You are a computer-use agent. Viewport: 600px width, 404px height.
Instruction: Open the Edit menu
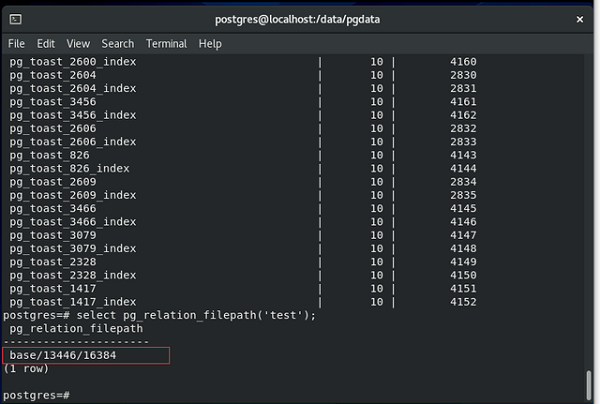(x=46, y=44)
